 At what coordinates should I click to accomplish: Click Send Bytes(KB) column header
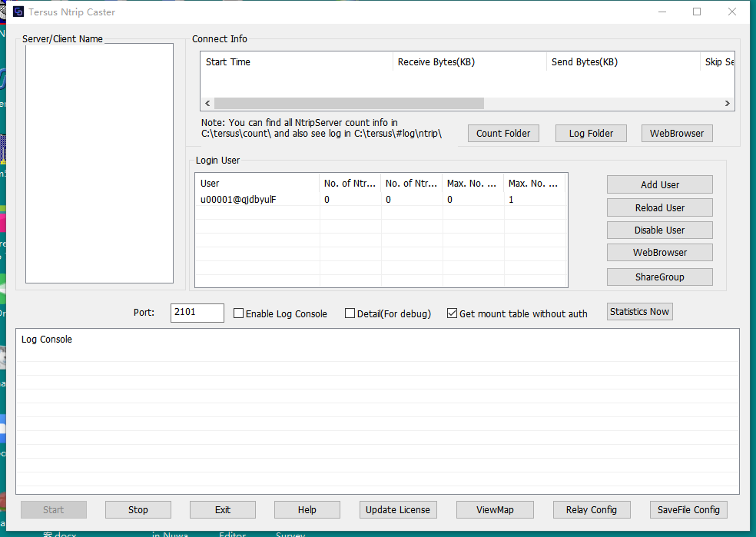tap(623, 61)
